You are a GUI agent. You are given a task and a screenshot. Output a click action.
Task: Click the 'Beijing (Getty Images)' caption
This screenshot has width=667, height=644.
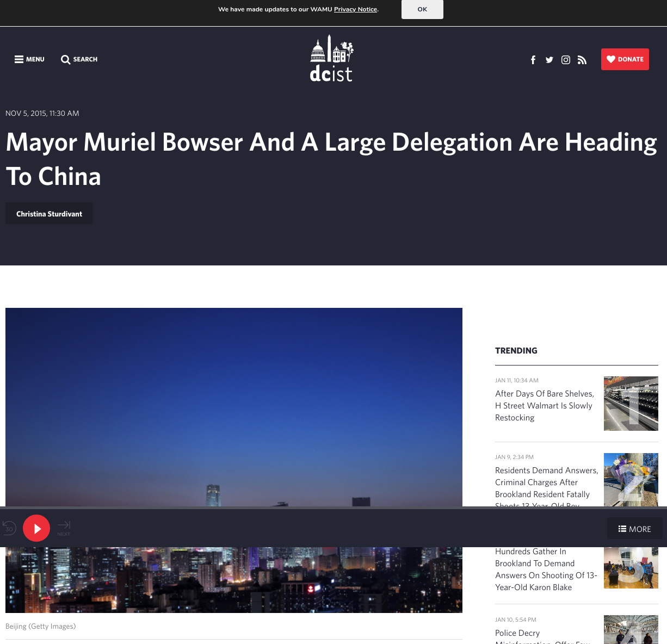coord(41,626)
